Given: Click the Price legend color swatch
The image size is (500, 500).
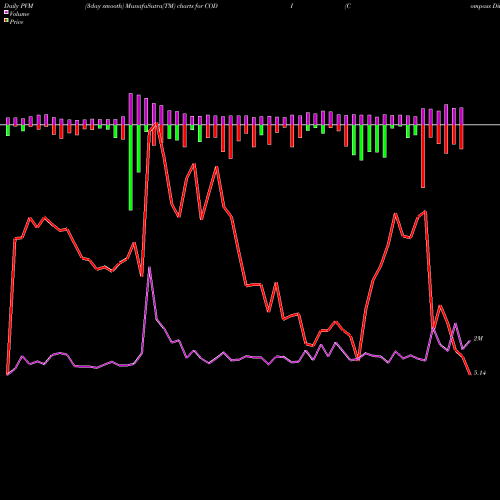Looking at the screenshot, I should 6,21.
